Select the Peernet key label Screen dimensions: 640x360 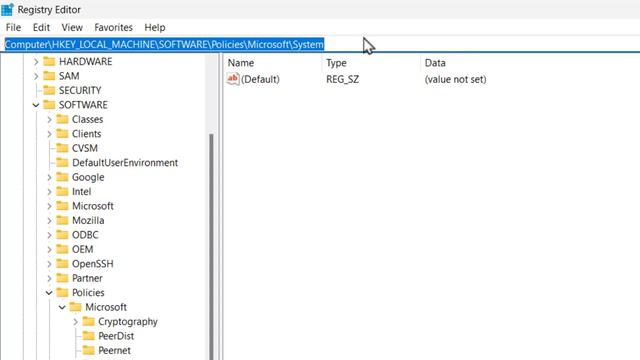pos(114,350)
